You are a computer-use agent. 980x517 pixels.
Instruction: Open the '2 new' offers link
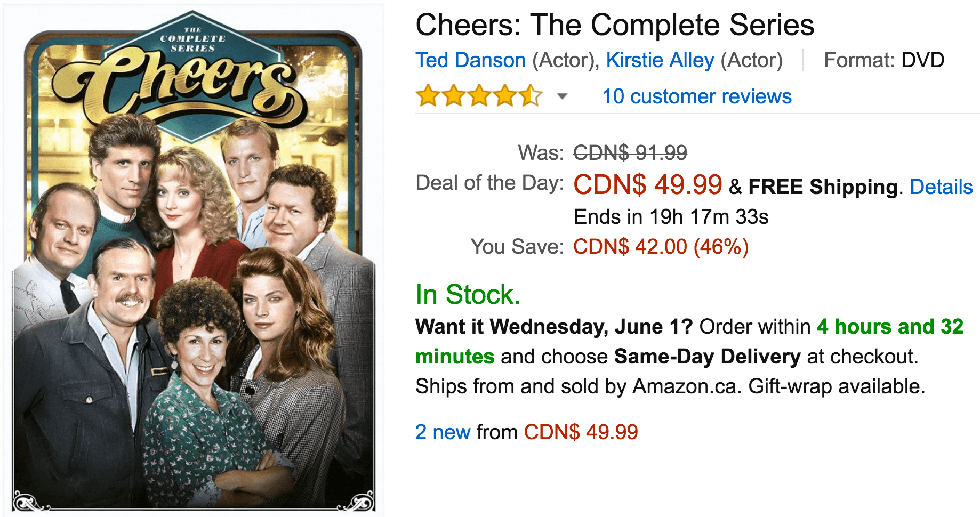point(443,432)
